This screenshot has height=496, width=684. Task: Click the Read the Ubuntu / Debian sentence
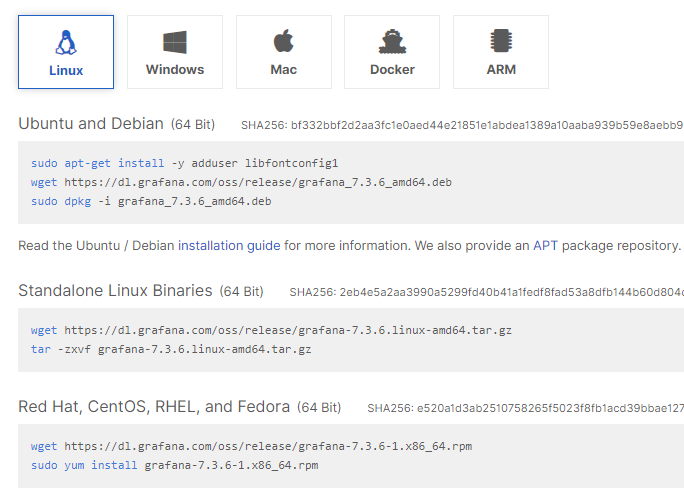click(x=349, y=246)
